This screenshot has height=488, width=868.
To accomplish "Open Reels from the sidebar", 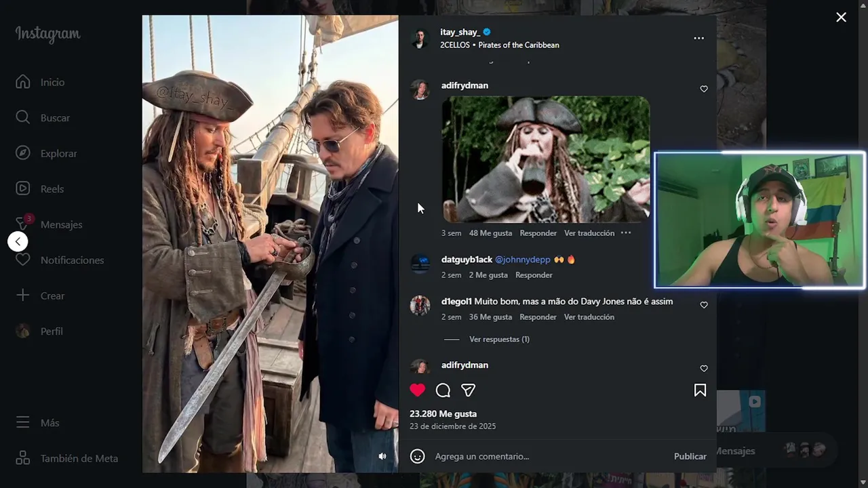I will 23,188.
